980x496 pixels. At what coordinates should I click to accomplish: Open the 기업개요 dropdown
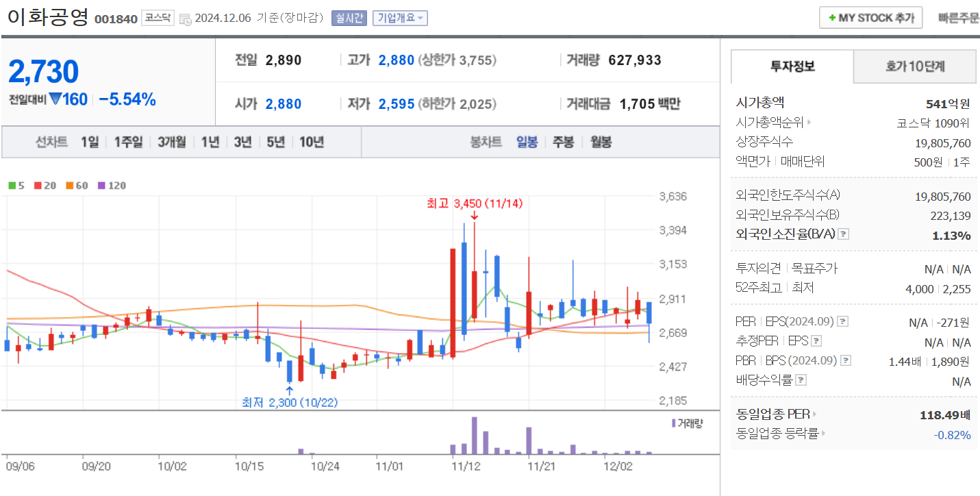click(399, 18)
